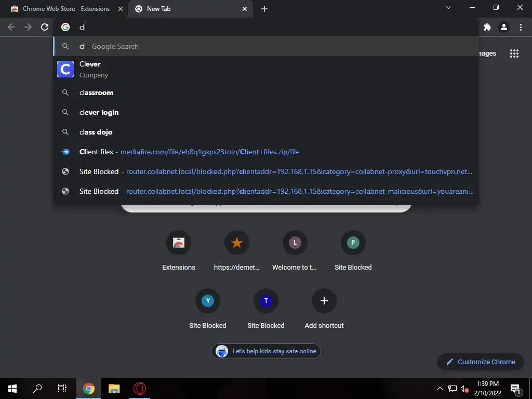Go back using the back arrow
Image resolution: width=532 pixels, height=399 pixels.
point(11,27)
